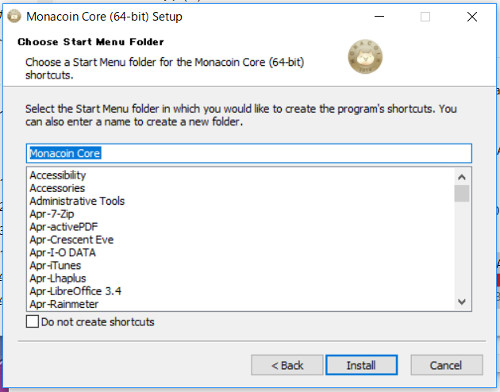Click the Monacoin coin logo in header
Image resolution: width=500 pixels, height=392 pixels.
pyautogui.click(x=365, y=57)
